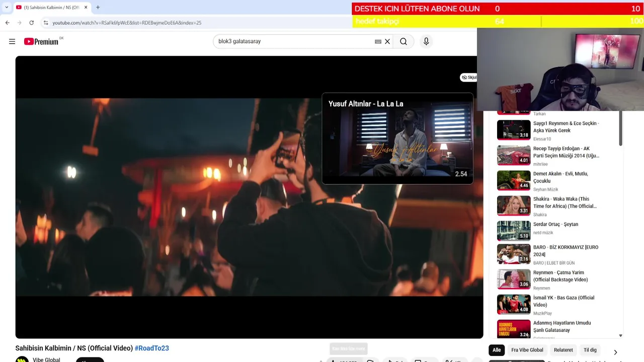The width and height of the screenshot is (644, 362).
Task: Open Adanmış Hayatların Umudu Şanlı Galatasaray title
Action: tap(562, 326)
